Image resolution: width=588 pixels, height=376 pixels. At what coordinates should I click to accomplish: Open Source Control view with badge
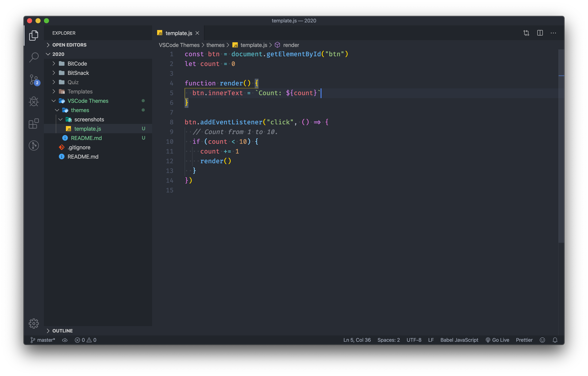tap(34, 80)
